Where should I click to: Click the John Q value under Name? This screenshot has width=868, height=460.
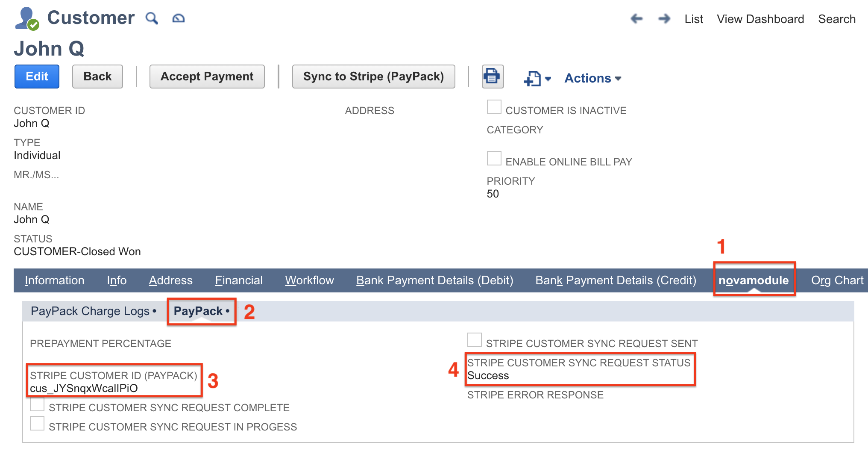tap(32, 219)
